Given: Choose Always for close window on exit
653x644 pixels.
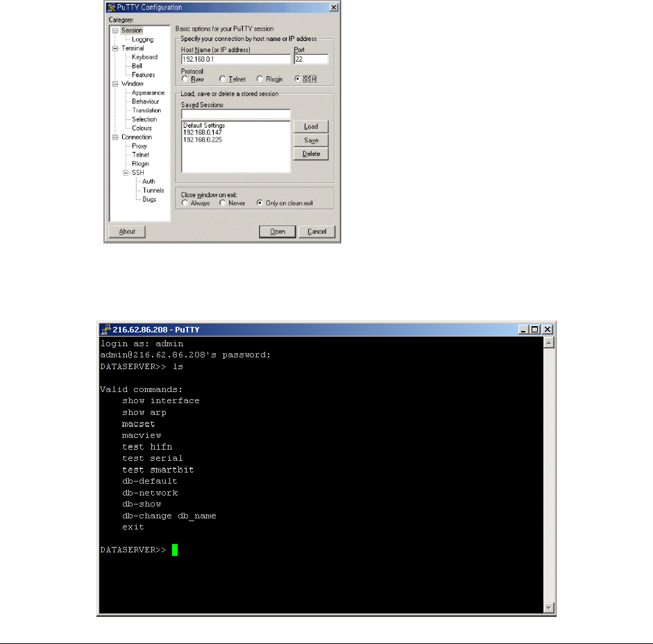Looking at the screenshot, I should [x=185, y=203].
